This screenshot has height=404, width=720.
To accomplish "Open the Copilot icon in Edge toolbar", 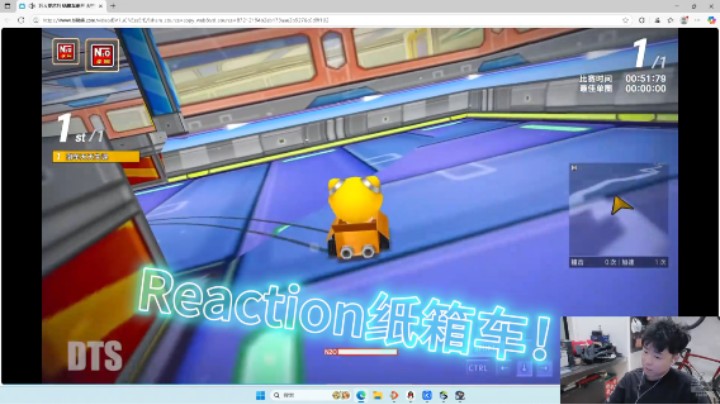I will (x=712, y=20).
